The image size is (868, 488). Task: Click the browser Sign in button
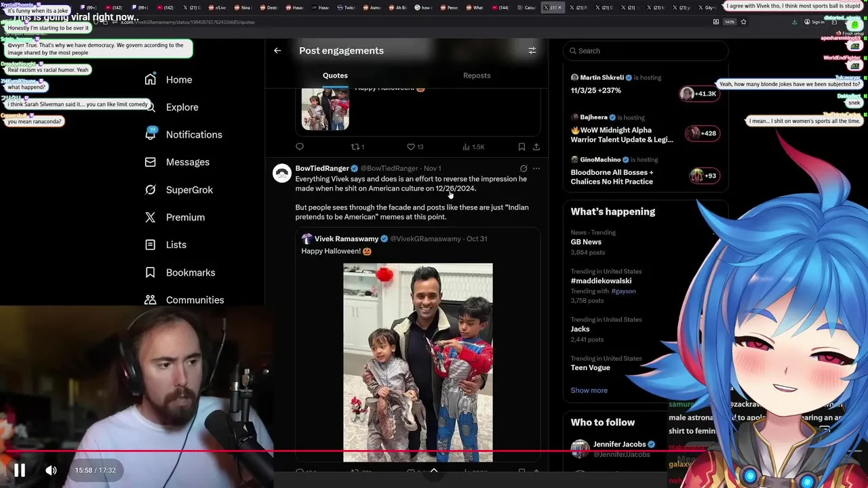(814, 22)
